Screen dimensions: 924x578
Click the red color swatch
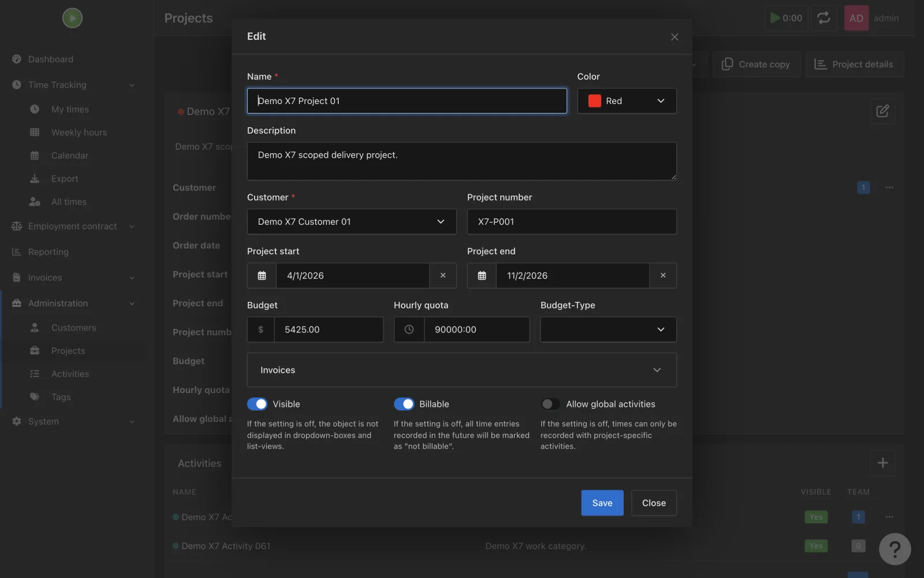coord(594,101)
